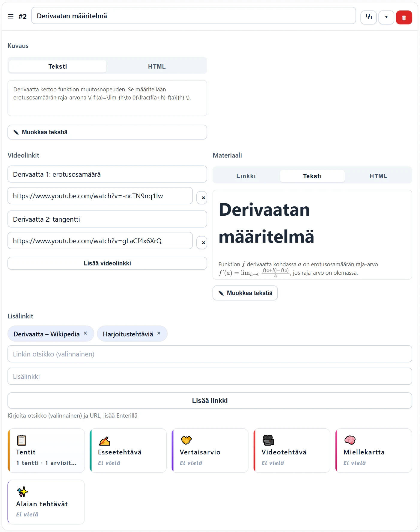The image size is (420, 532).
Task: Edit video title 'Derivaatta 2: tangentti'
Action: tap(107, 219)
